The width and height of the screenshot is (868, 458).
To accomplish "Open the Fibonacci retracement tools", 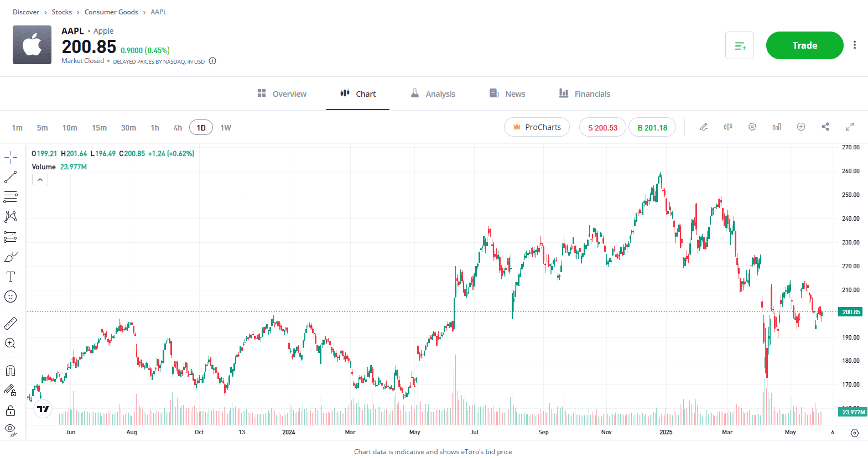I will pyautogui.click(x=11, y=196).
